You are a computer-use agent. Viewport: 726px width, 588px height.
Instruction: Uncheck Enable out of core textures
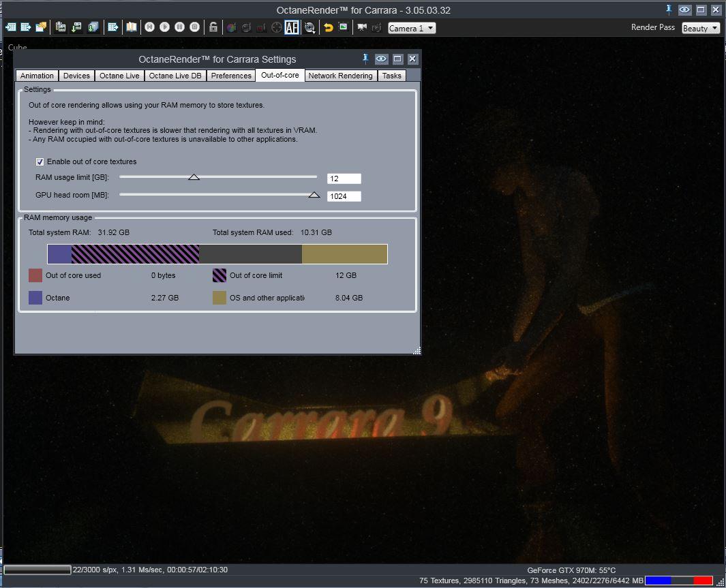40,161
